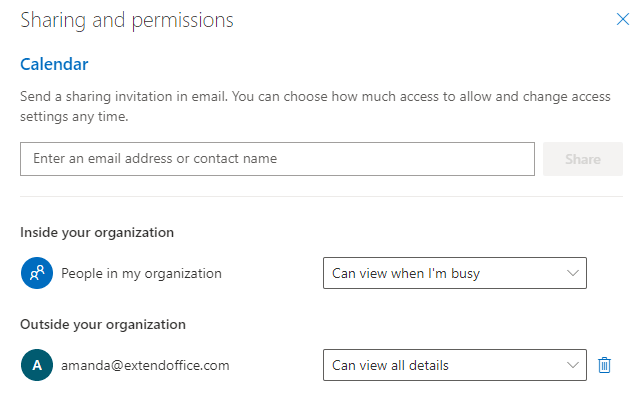
Task: Click the organization people group icon
Action: (37, 273)
